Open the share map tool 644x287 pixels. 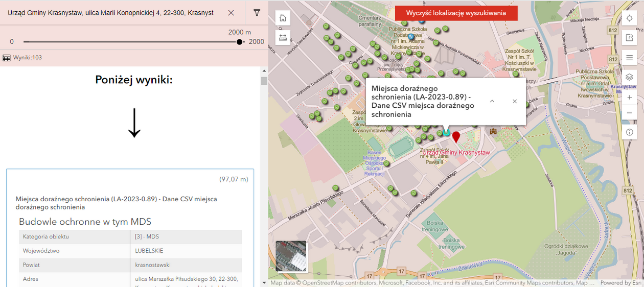pos(629,38)
